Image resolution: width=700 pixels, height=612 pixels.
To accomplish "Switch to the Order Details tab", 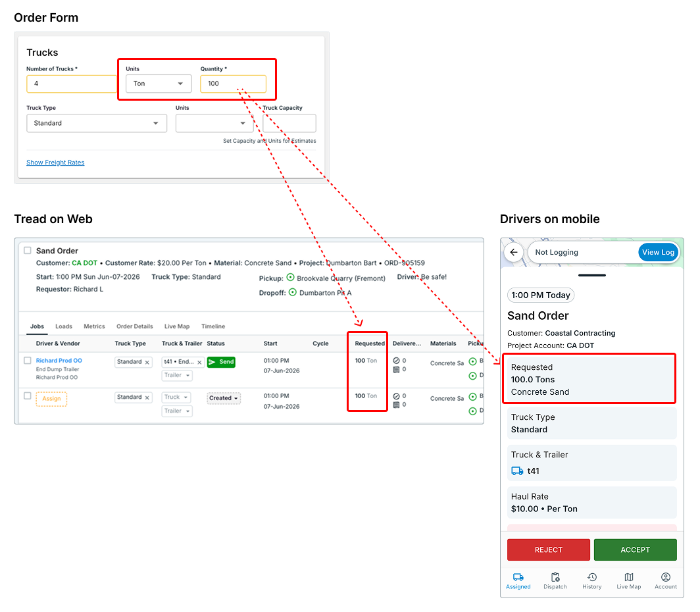I will pos(134,326).
